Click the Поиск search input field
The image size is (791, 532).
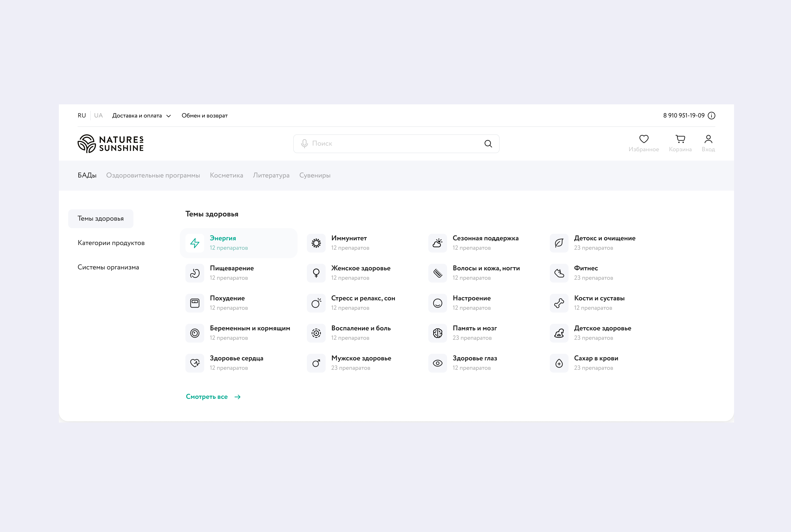point(396,143)
